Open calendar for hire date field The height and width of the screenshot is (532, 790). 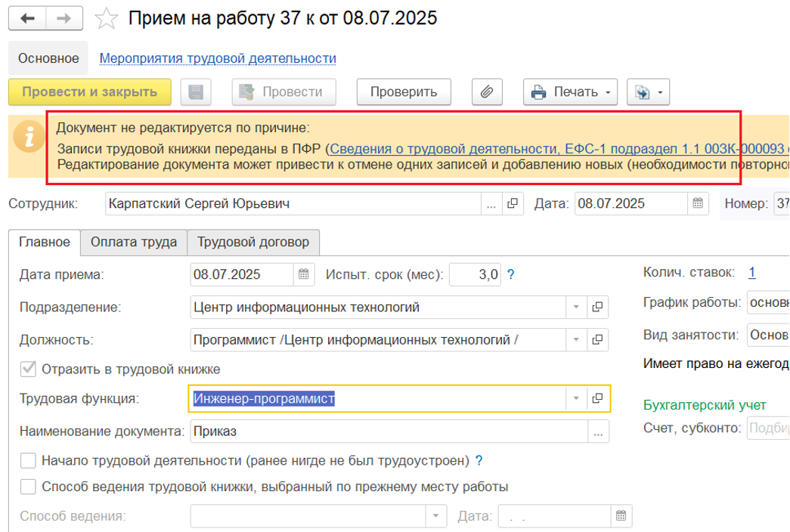(x=303, y=274)
